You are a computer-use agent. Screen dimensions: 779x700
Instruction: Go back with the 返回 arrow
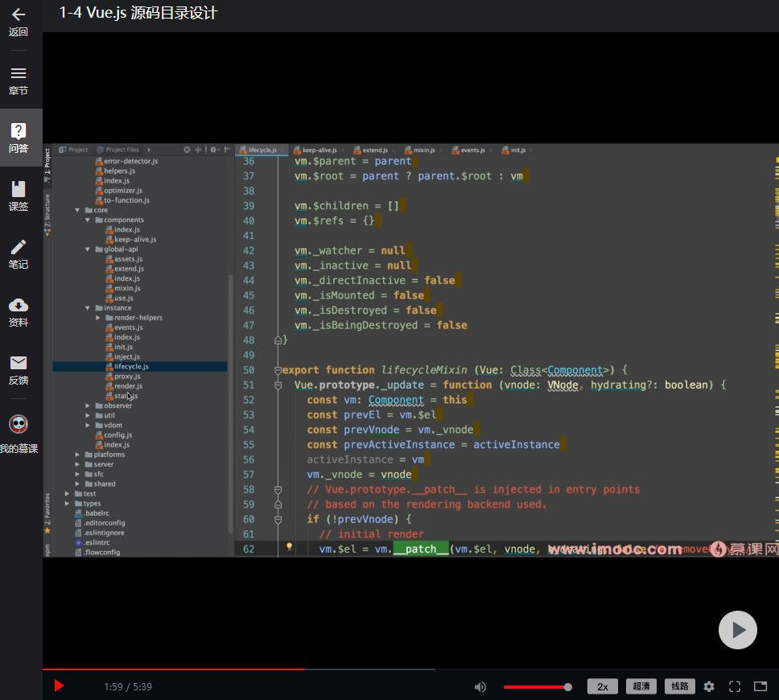pyautogui.click(x=19, y=22)
